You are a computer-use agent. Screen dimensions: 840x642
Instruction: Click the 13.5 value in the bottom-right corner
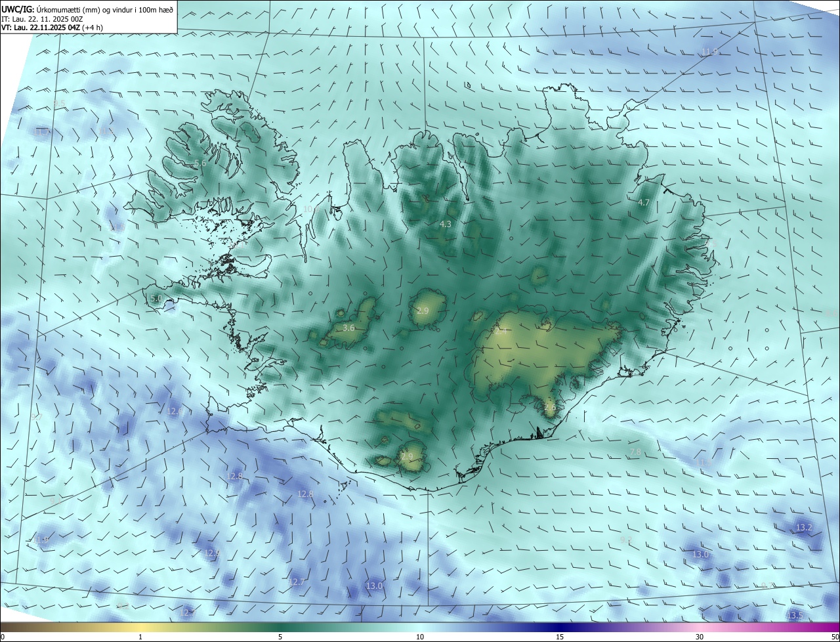point(795,615)
